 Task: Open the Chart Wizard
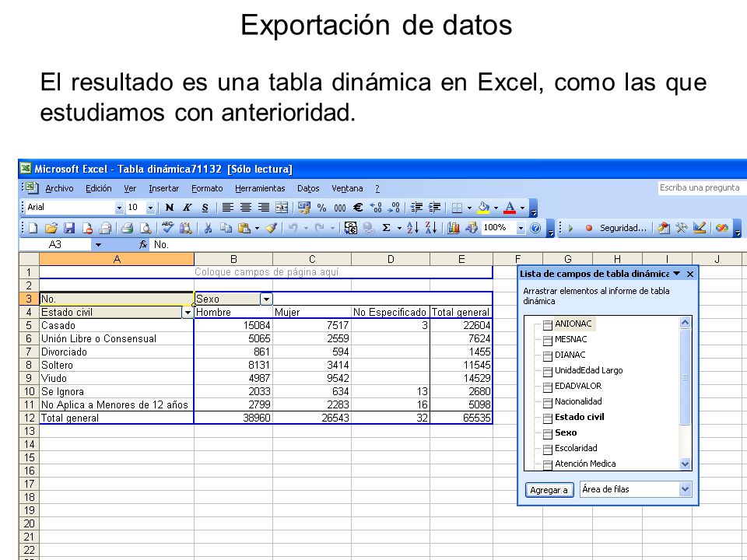(454, 228)
